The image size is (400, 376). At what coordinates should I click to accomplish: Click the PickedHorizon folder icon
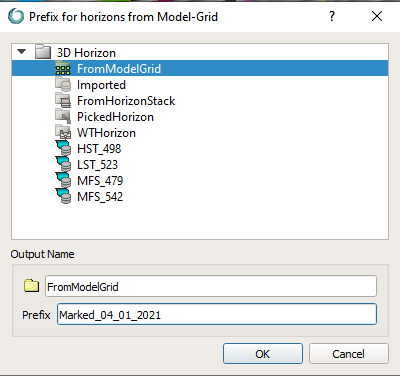(63, 117)
